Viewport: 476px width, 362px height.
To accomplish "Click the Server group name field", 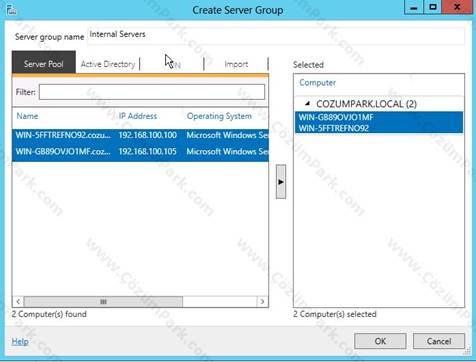I will (x=276, y=35).
